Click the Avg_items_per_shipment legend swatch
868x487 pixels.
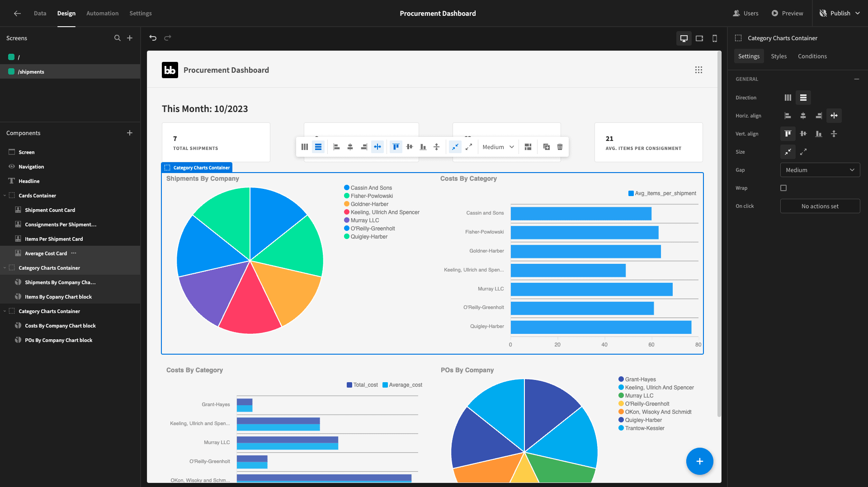(x=631, y=193)
